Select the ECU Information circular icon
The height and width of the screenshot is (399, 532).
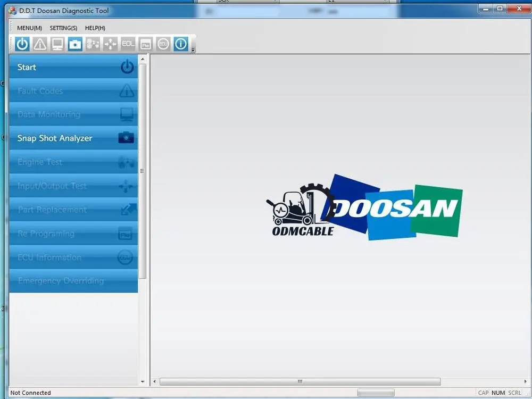point(163,44)
